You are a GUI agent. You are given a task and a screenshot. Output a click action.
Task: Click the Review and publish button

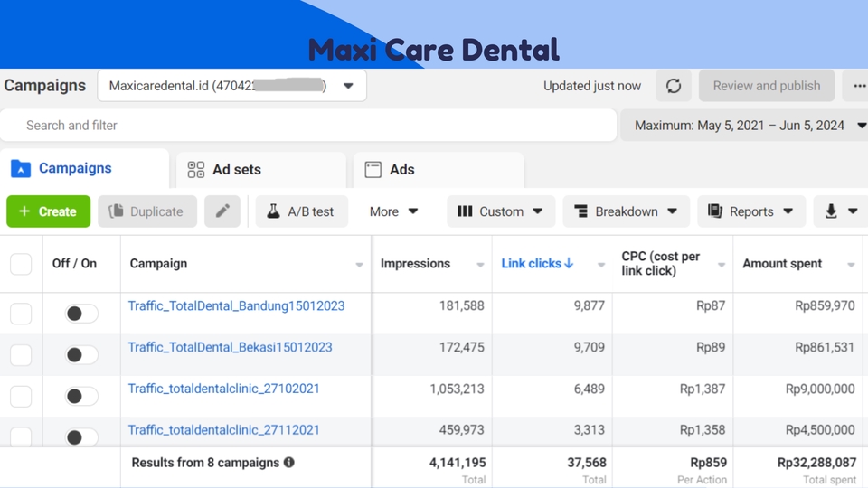tap(766, 86)
